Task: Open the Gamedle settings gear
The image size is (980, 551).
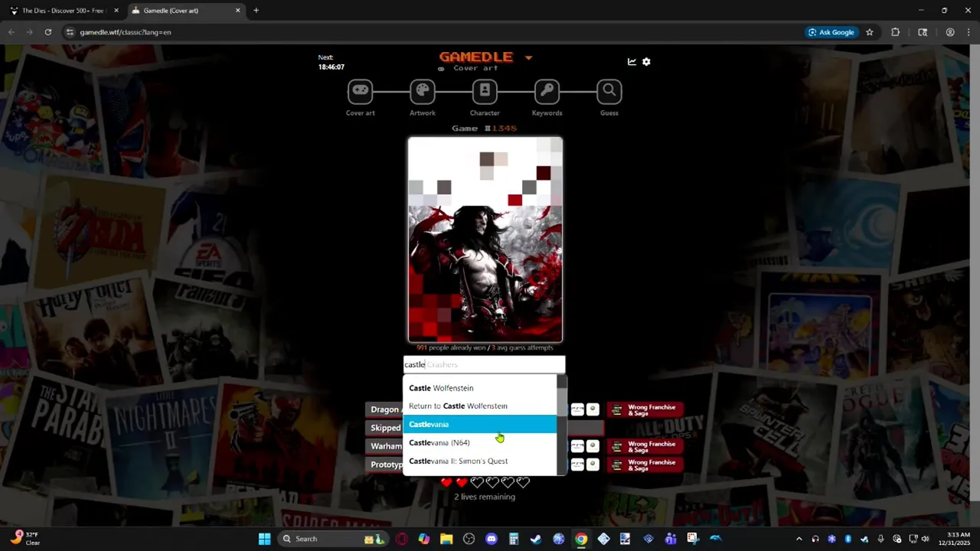Action: (x=646, y=62)
